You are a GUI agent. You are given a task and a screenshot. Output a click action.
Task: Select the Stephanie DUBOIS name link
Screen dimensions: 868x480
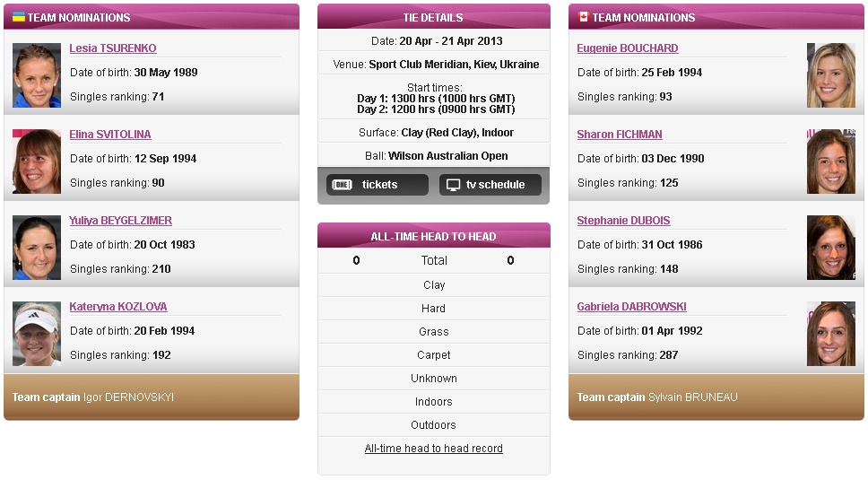[x=623, y=221]
